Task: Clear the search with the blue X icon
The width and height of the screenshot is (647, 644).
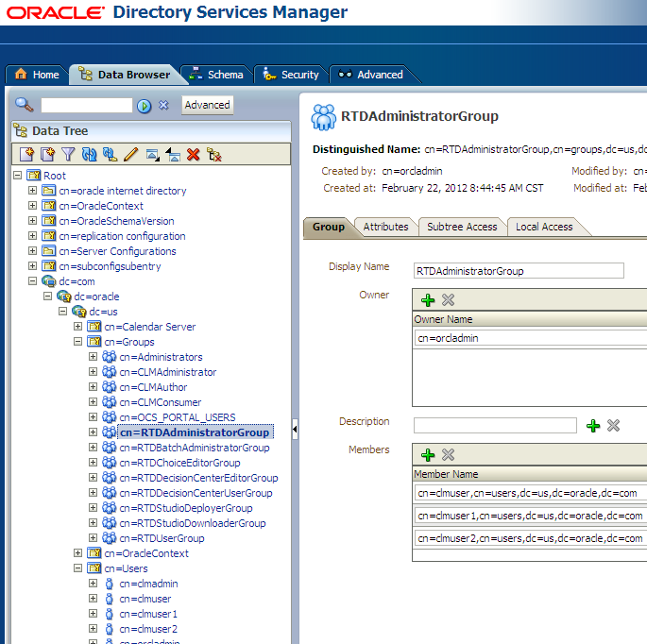Action: coord(163,105)
